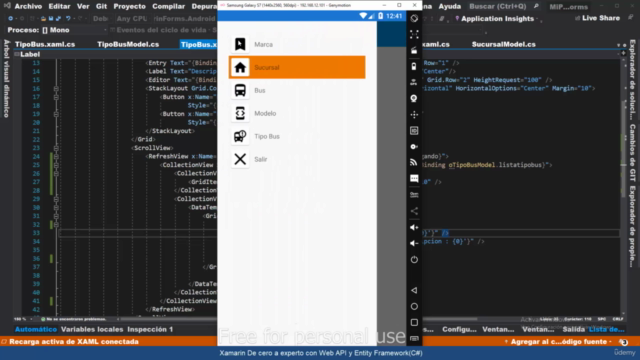Open Compilar menu

click(169, 6)
